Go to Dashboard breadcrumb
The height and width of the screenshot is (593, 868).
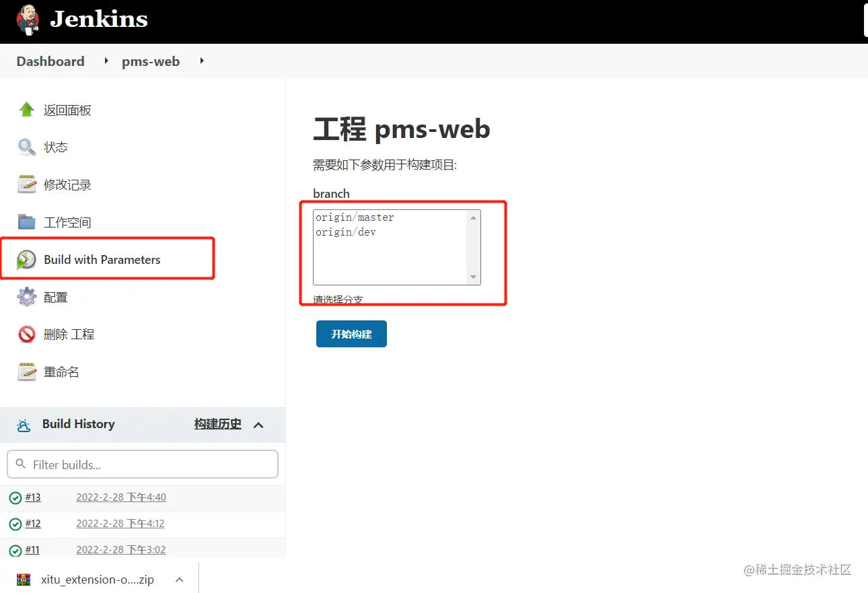pyautogui.click(x=50, y=61)
